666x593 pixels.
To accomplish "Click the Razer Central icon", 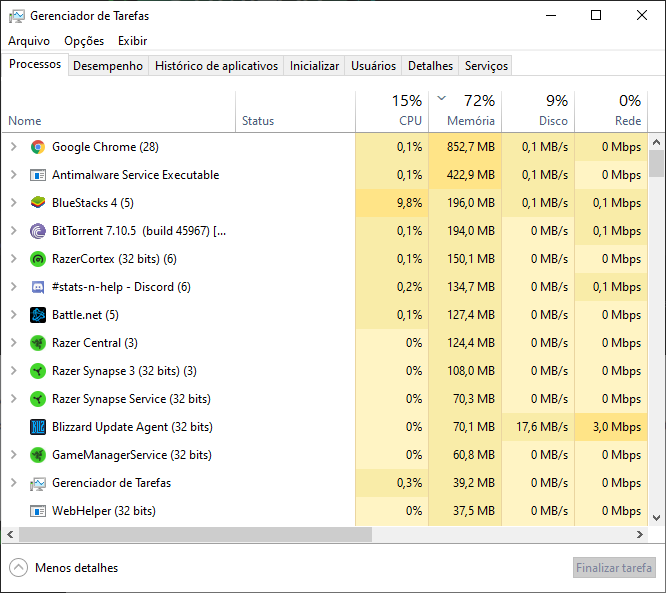I will tap(38, 343).
